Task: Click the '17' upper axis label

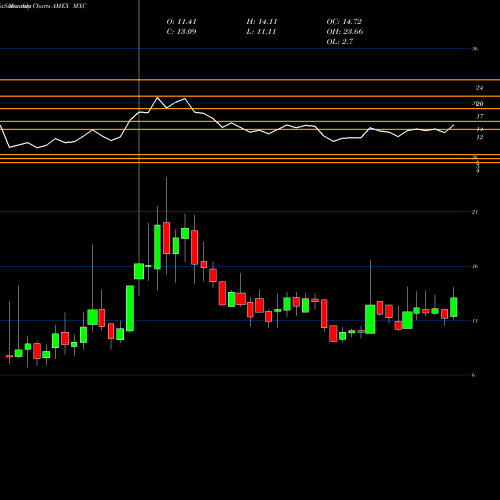Action: 480,116
